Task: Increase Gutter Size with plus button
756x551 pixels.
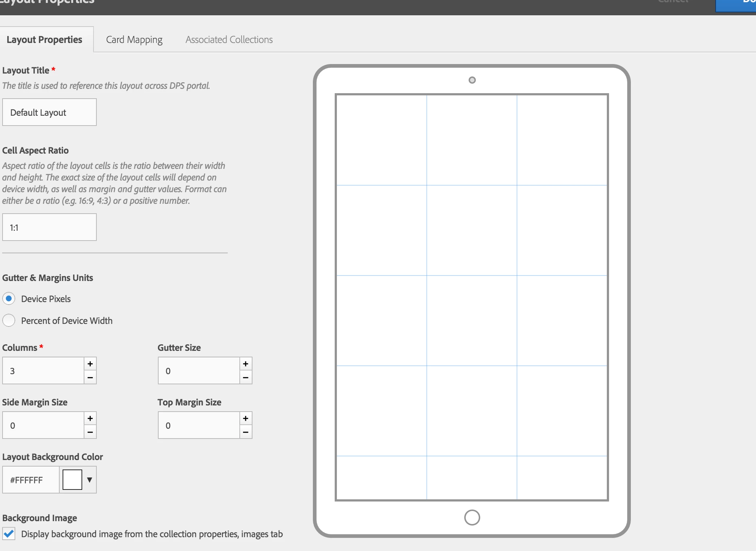Action: (x=246, y=364)
